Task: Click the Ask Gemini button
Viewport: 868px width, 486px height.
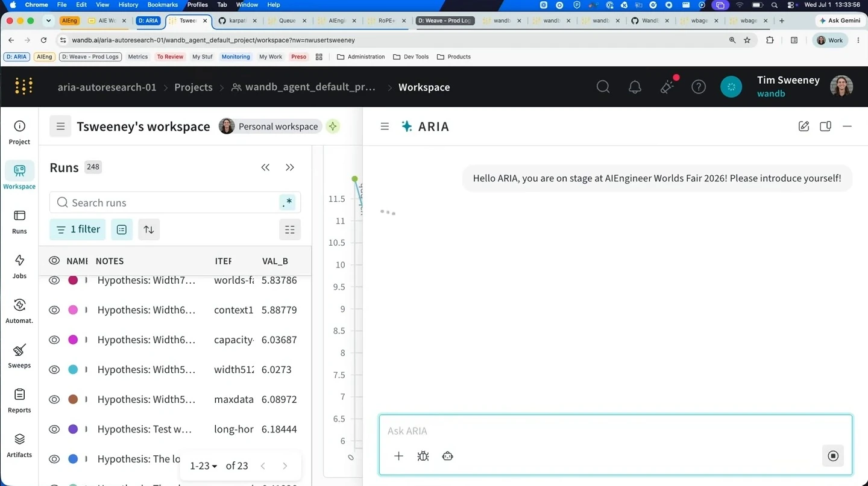Action: pyautogui.click(x=840, y=20)
